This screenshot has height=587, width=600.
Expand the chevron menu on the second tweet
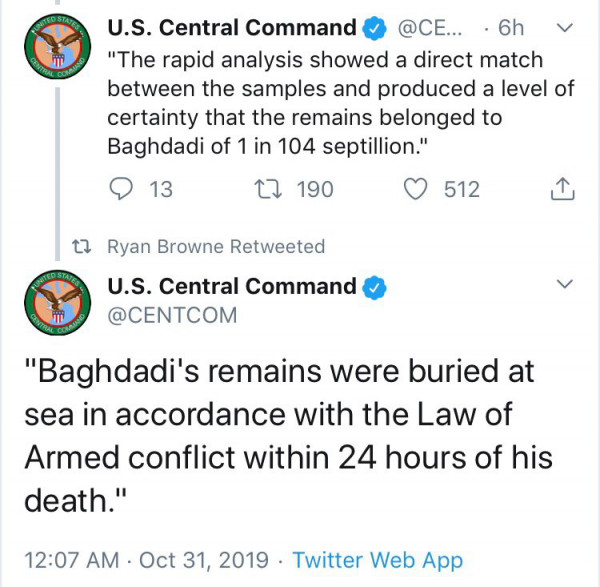[x=563, y=286]
